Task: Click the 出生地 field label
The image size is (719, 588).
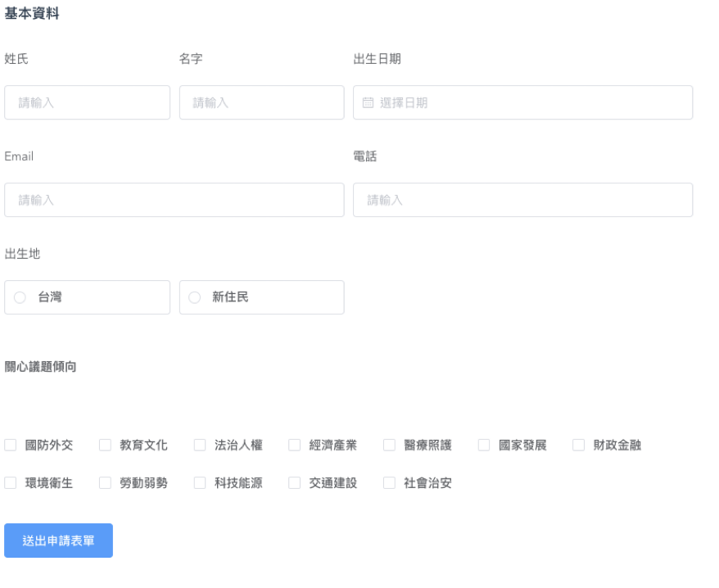Action: coord(22,254)
